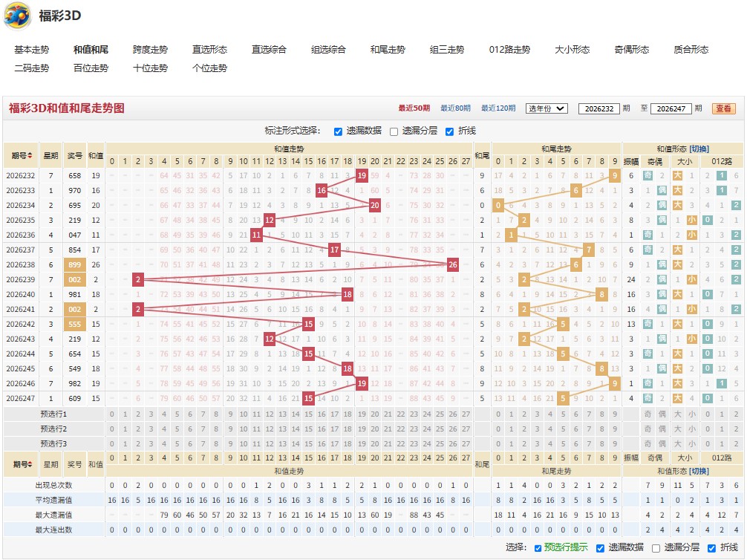Open the 奇偶形态 tab
This screenshot has height=560, width=747.
pos(632,50)
